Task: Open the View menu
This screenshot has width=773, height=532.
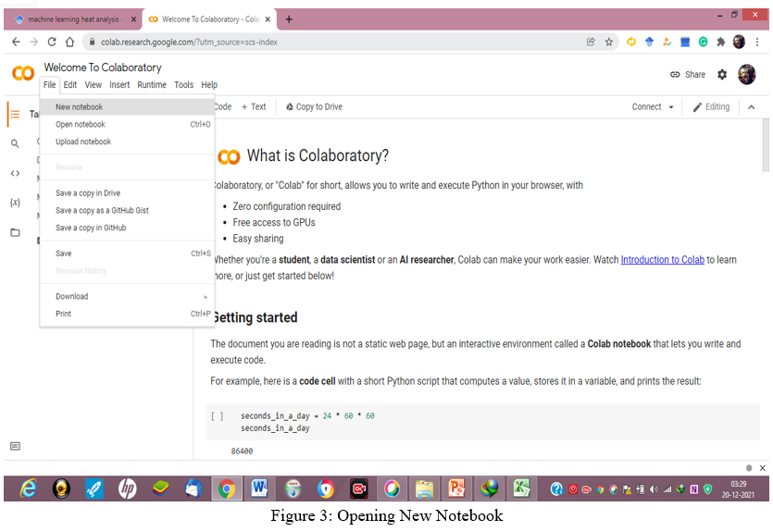Action: (x=94, y=85)
